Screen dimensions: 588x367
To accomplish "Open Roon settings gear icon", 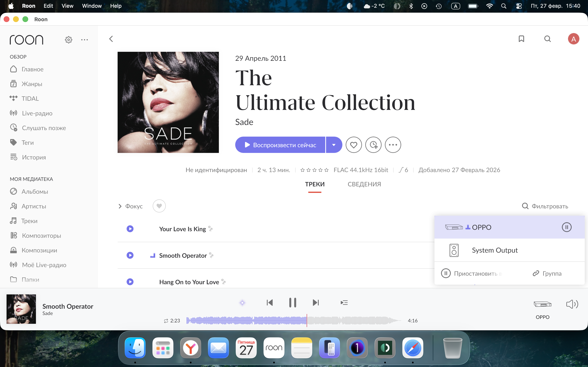I will tap(69, 40).
